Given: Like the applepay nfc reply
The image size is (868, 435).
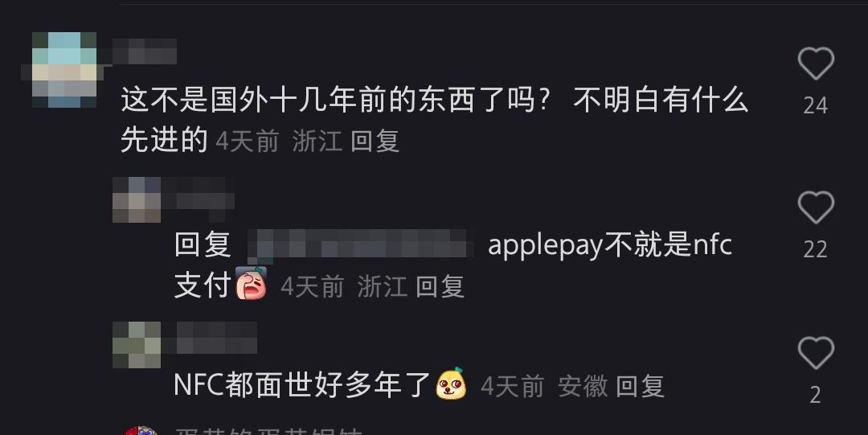Looking at the screenshot, I should click(816, 207).
